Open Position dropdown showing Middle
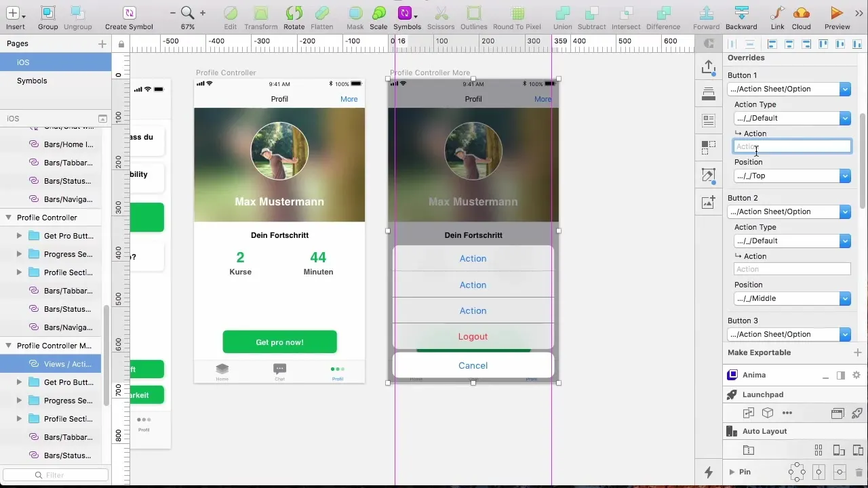The height and width of the screenshot is (488, 868). [x=792, y=298]
